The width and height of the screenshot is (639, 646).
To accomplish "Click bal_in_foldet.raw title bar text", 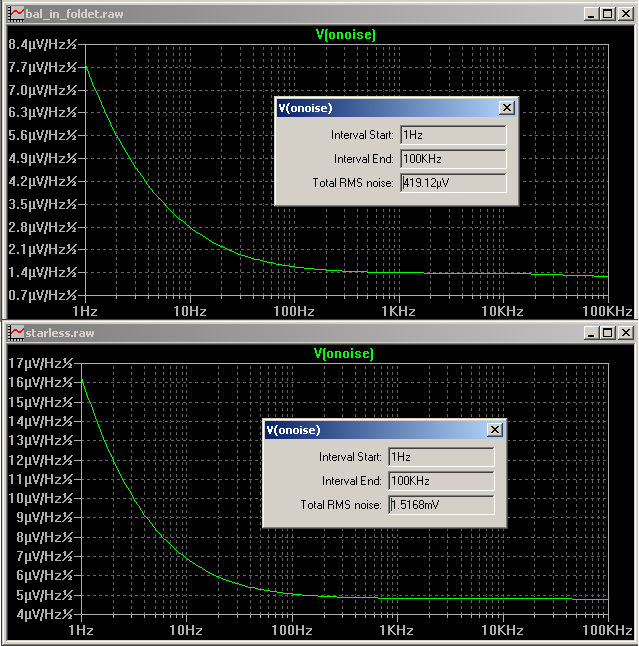I will click(x=75, y=14).
